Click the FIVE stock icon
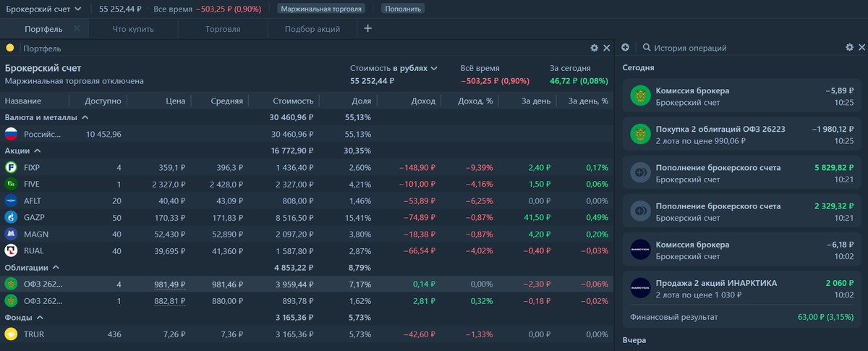 pyautogui.click(x=11, y=184)
